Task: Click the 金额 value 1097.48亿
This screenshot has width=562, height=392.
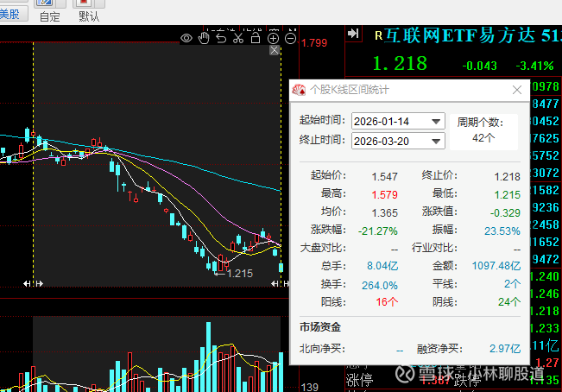Action: click(496, 266)
